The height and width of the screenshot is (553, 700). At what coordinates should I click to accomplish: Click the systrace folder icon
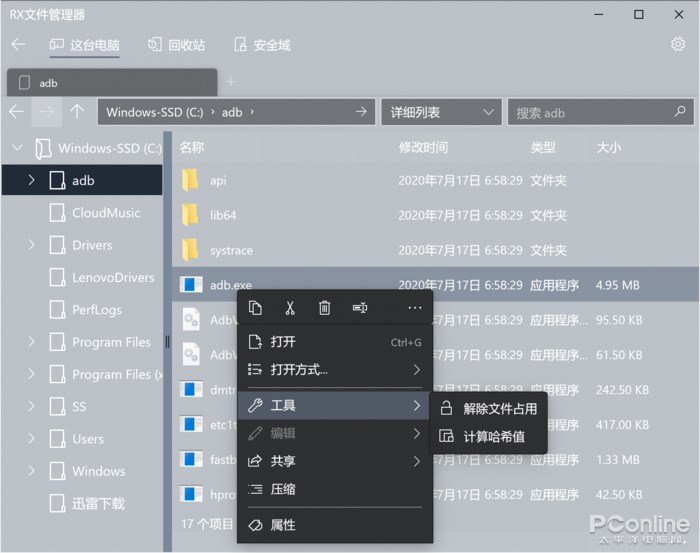(190, 249)
